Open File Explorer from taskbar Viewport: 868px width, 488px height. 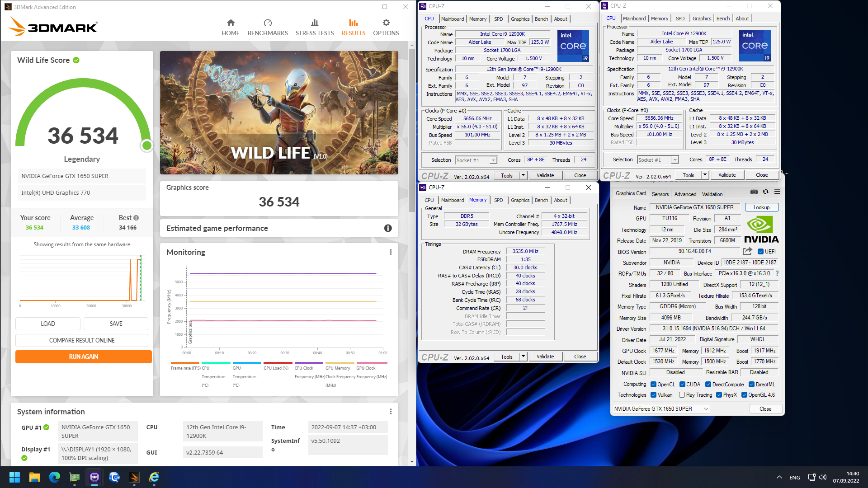(35, 477)
